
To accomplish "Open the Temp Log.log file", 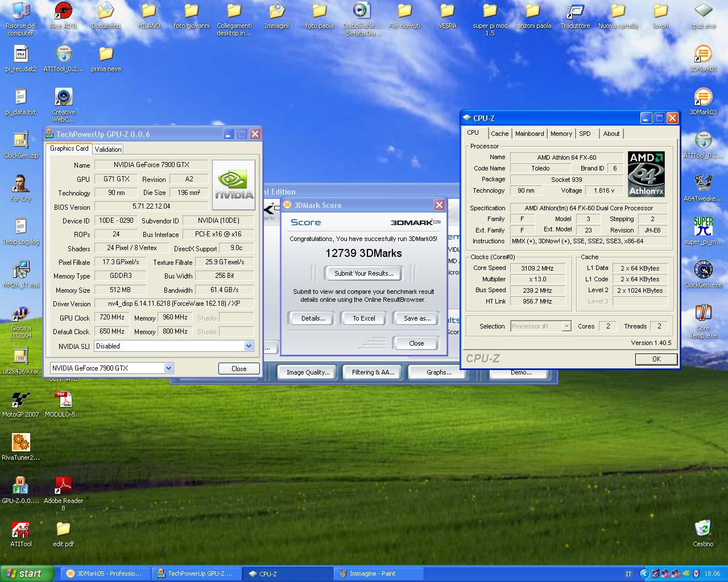I will click(20, 232).
